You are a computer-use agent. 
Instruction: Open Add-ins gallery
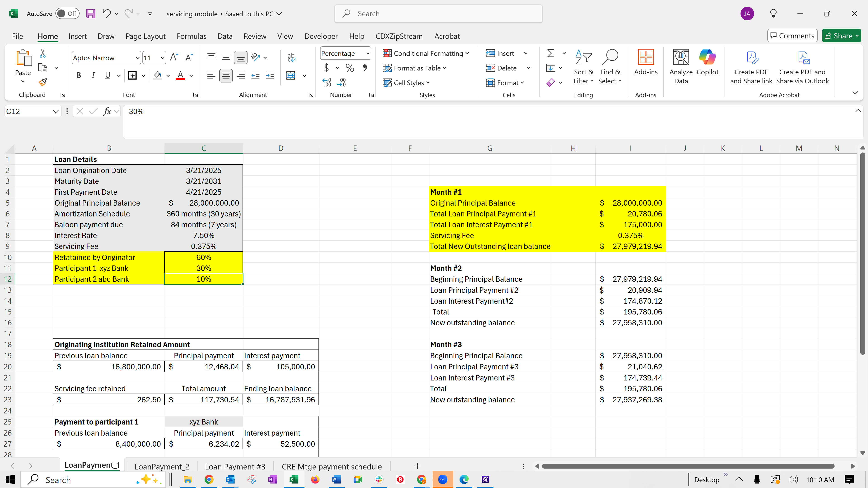coord(646,63)
